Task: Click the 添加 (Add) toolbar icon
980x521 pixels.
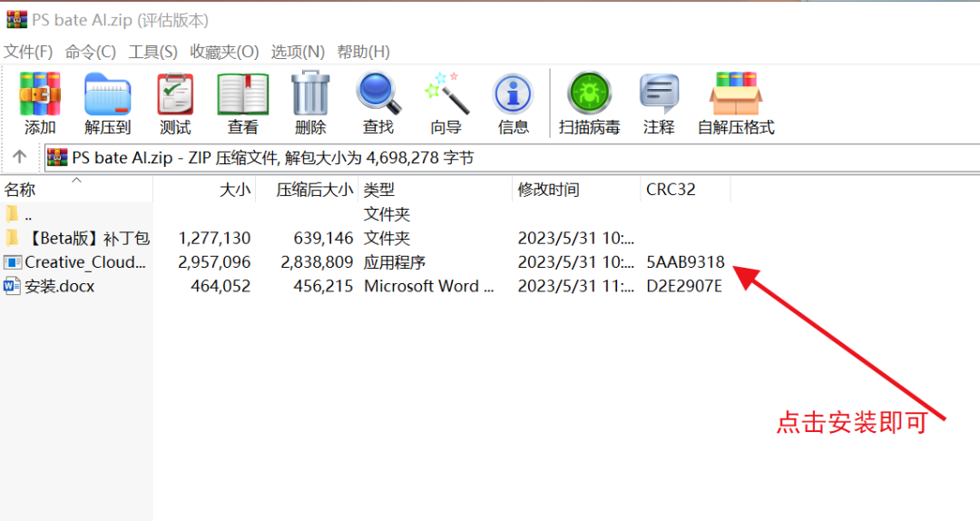Action: [x=40, y=93]
